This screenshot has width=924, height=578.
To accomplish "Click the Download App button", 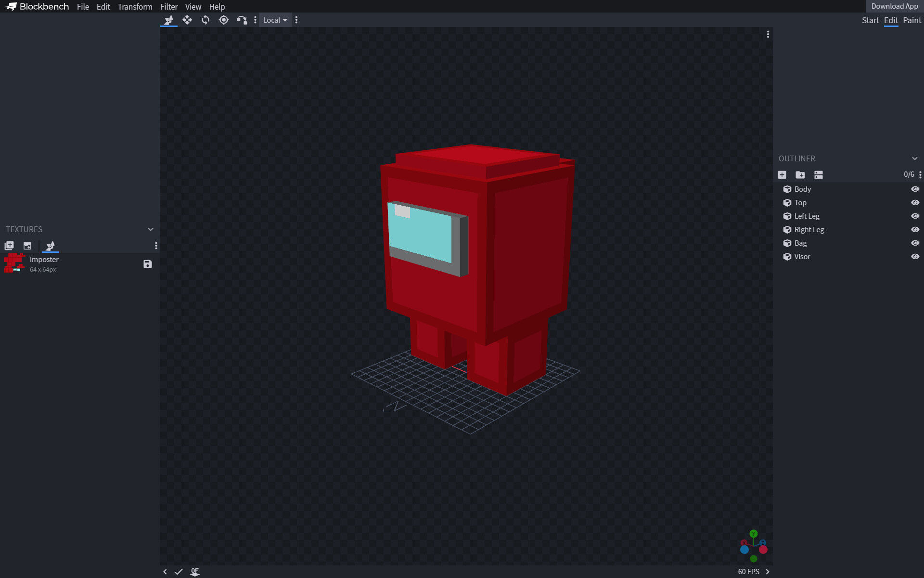I will coord(895,6).
